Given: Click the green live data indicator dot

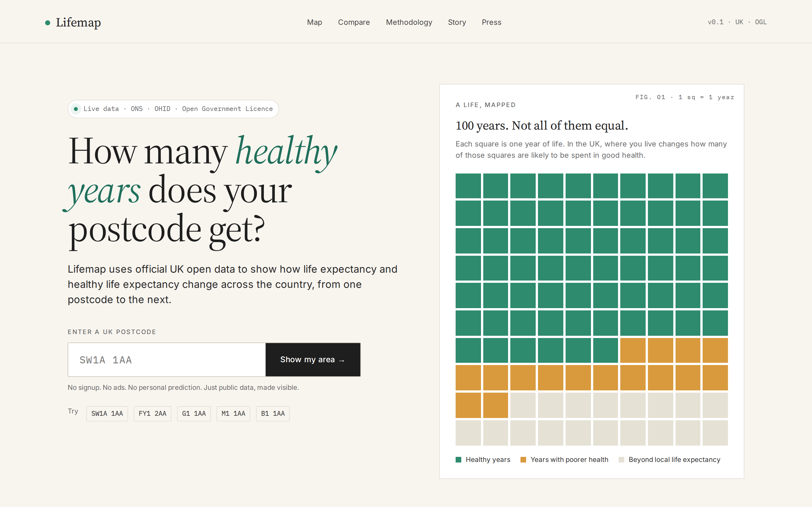Looking at the screenshot, I should [x=76, y=109].
